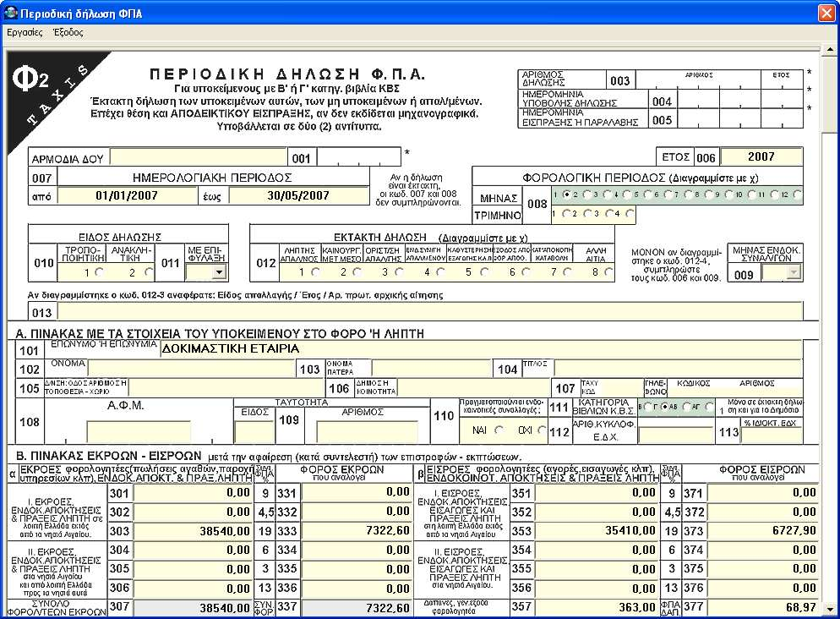This screenshot has height=619, width=840.
Task: Click the ΤΙΤΛΟΣ field, code 104
Action: (678, 368)
